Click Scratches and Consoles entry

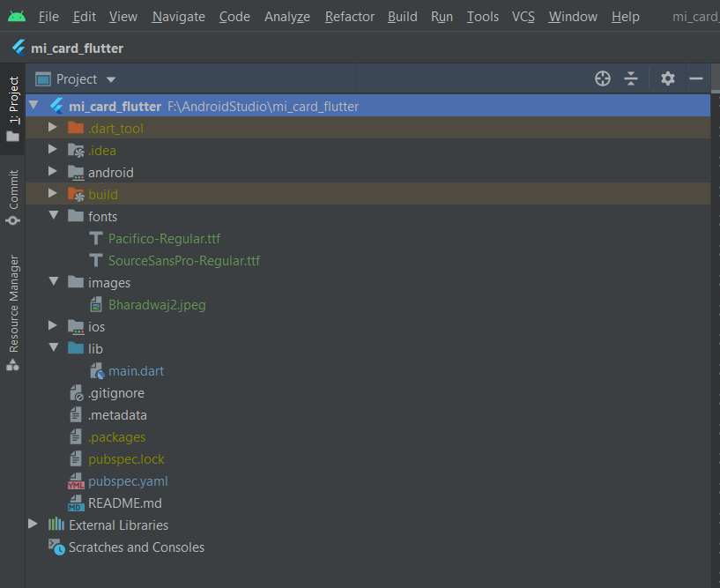pyautogui.click(x=136, y=547)
